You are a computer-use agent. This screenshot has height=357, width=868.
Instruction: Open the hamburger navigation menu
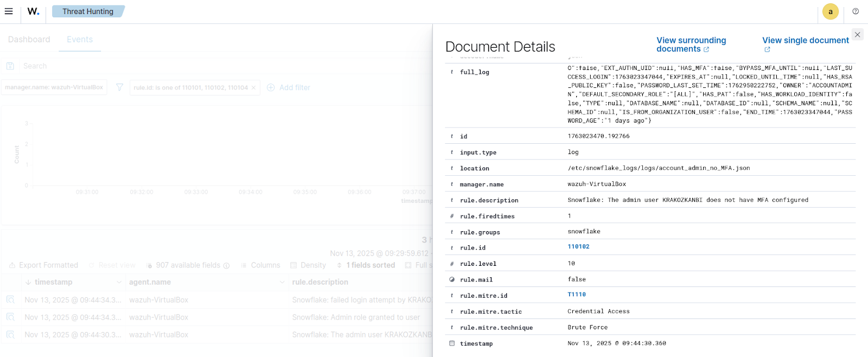click(9, 11)
